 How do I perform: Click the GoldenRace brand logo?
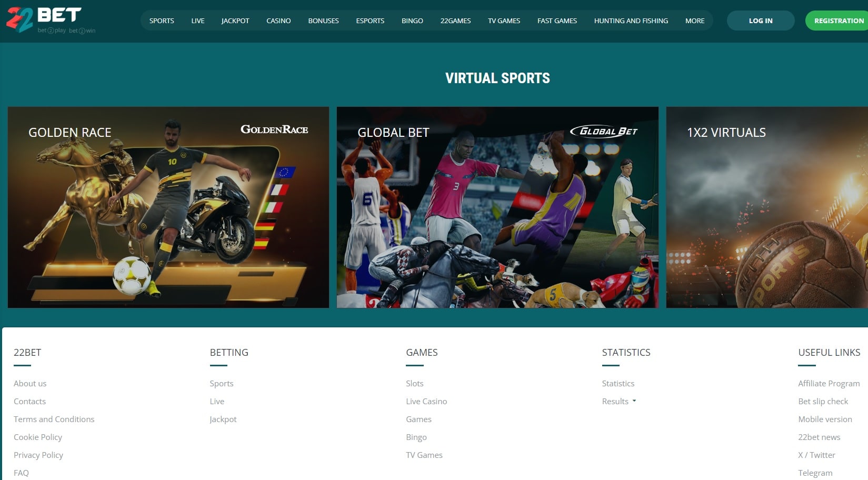click(274, 129)
